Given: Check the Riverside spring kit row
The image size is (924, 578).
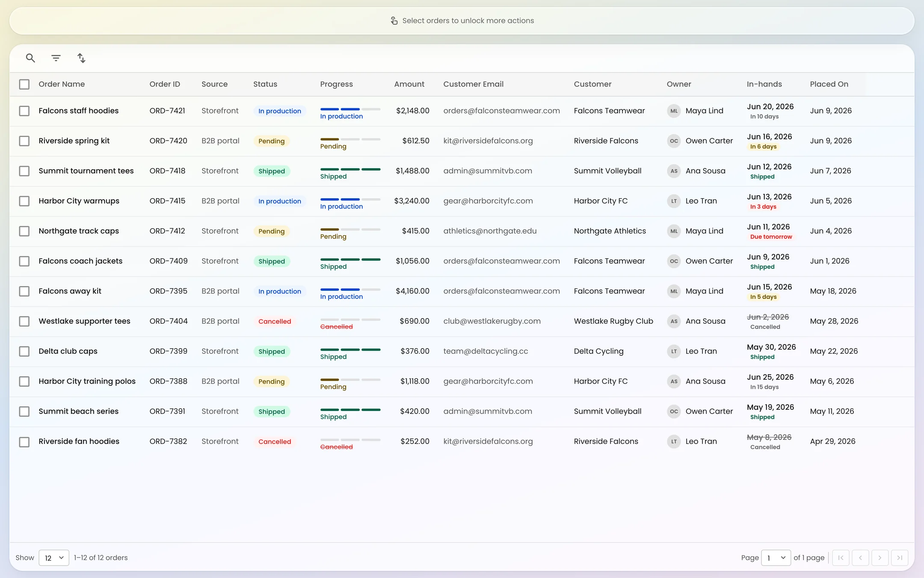Looking at the screenshot, I should 24,141.
